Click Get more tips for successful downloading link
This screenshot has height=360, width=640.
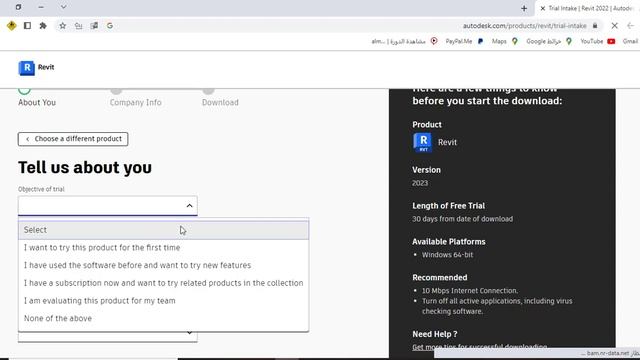(480, 347)
